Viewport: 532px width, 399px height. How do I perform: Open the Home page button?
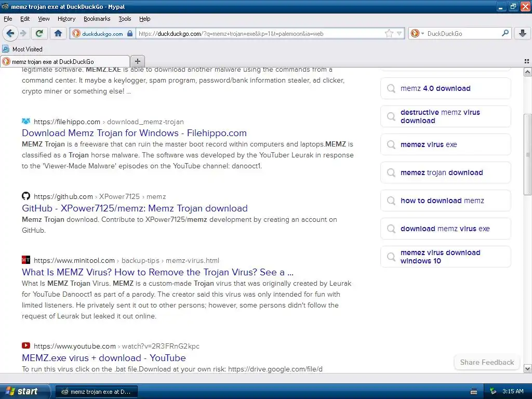(x=58, y=33)
